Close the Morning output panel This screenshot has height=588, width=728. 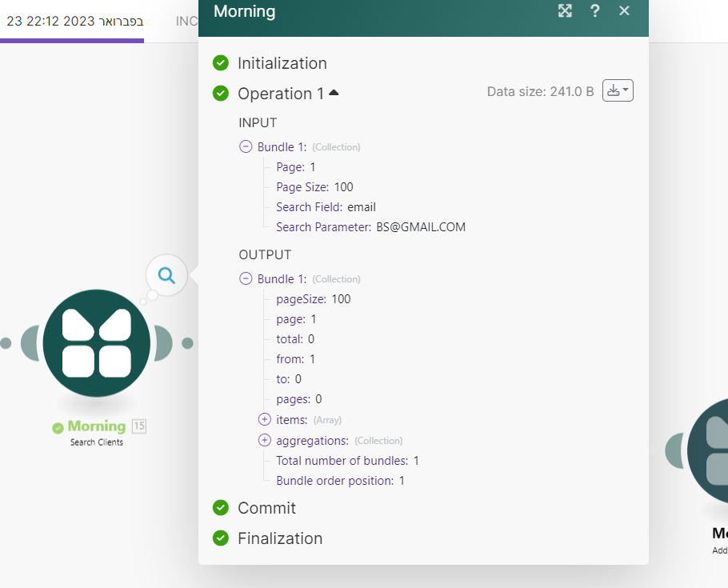pyautogui.click(x=625, y=10)
